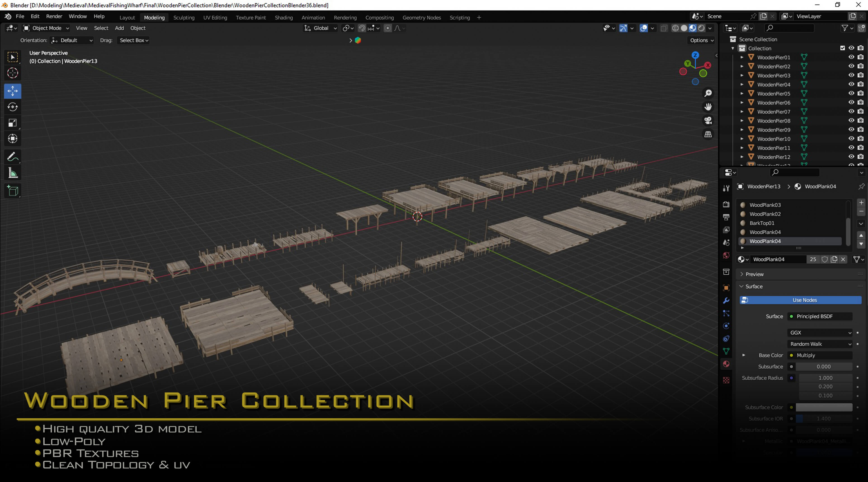Open the Object Data properties tab
Image resolution: width=868 pixels, height=482 pixels.
(x=726, y=351)
